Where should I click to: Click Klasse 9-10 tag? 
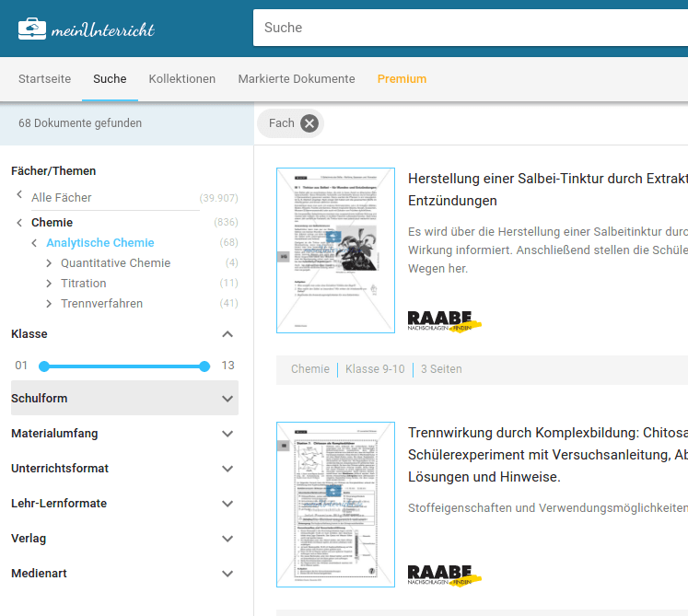[375, 369]
